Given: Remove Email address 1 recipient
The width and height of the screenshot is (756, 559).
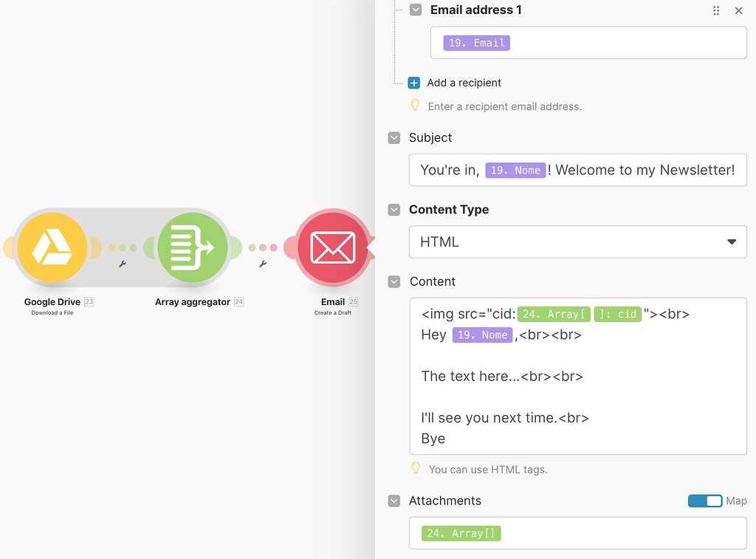Looking at the screenshot, I should (x=738, y=10).
